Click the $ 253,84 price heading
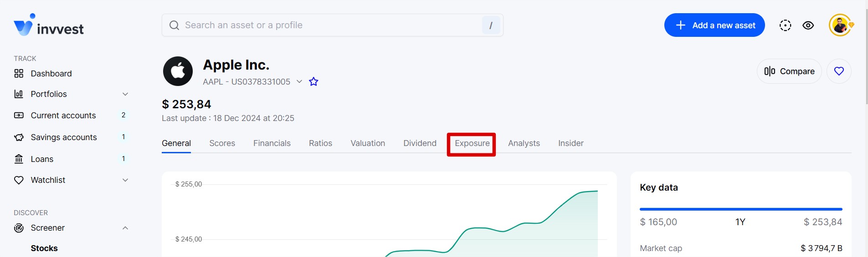The height and width of the screenshot is (257, 868). click(x=186, y=104)
